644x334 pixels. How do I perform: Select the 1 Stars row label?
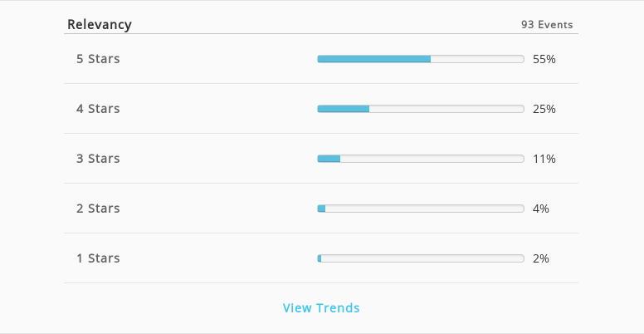click(98, 258)
